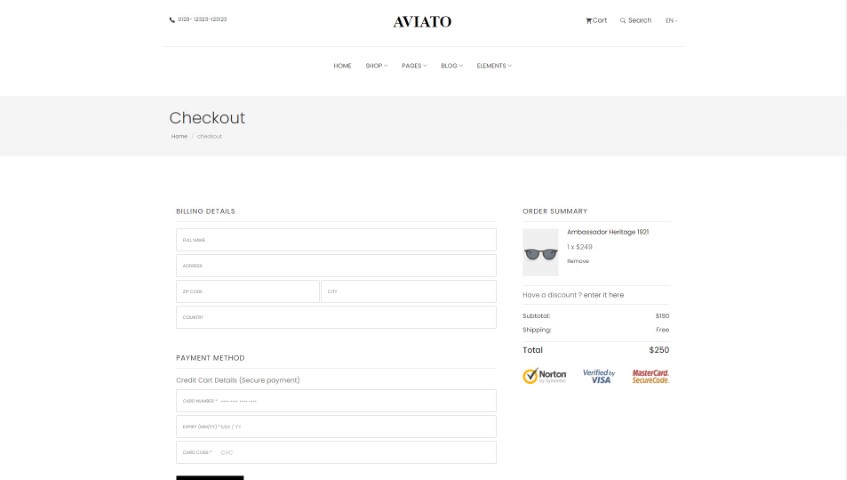Image resolution: width=847 pixels, height=480 pixels.
Task: Click the phone number icon
Action: [x=172, y=19]
